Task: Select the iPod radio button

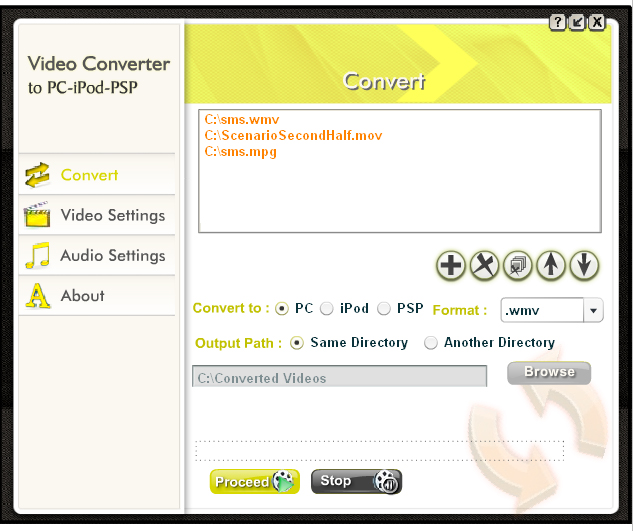Action: tap(327, 309)
